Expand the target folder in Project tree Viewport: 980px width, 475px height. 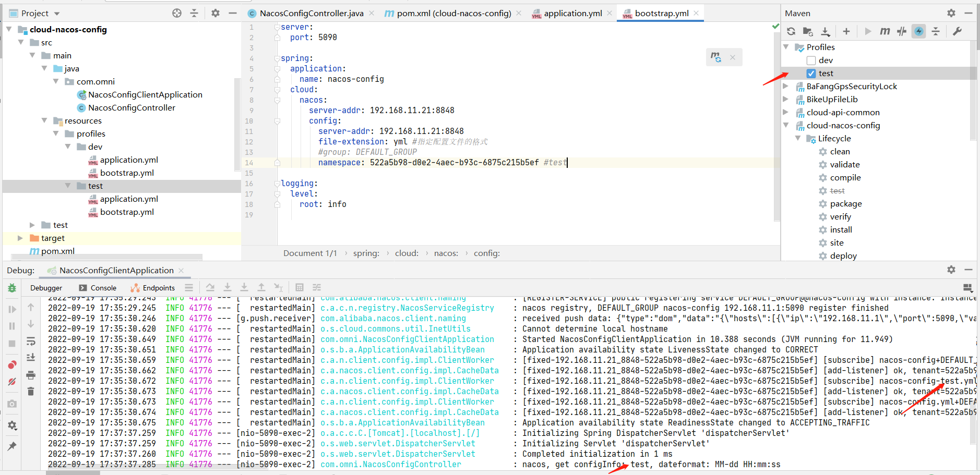pyautogui.click(x=20, y=238)
